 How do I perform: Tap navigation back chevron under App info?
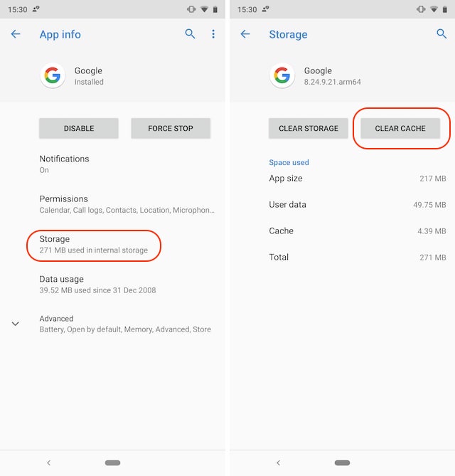49,462
